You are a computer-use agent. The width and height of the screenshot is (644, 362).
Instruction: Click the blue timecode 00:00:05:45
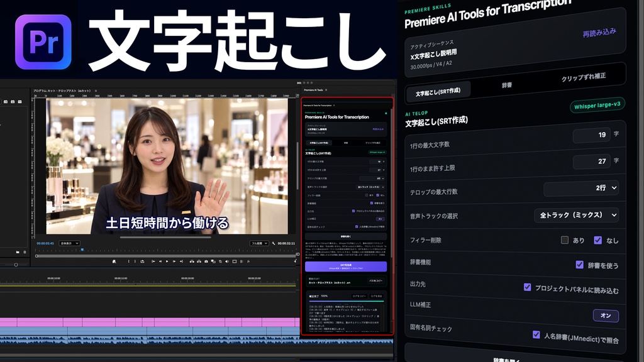tap(45, 243)
